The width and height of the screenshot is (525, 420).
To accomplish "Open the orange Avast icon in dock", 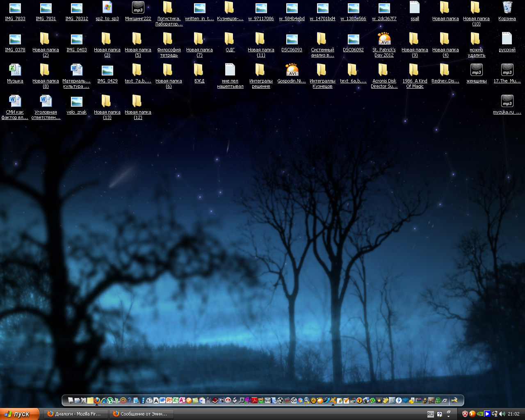I will tap(333, 400).
